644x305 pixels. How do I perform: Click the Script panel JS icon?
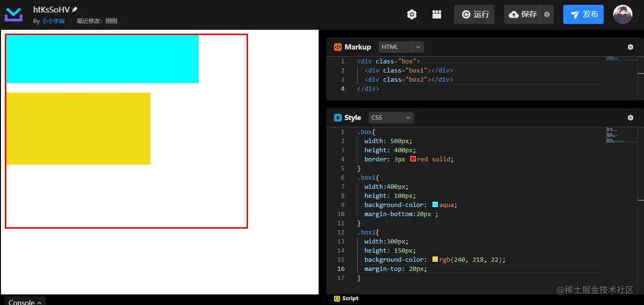coord(337,298)
